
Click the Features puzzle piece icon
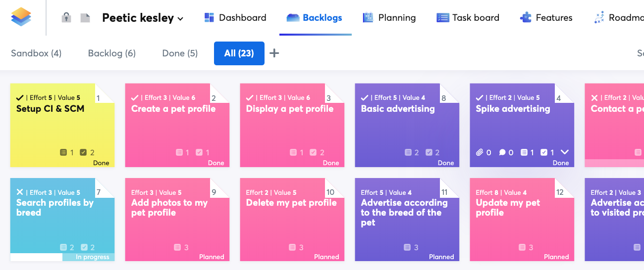click(x=526, y=18)
